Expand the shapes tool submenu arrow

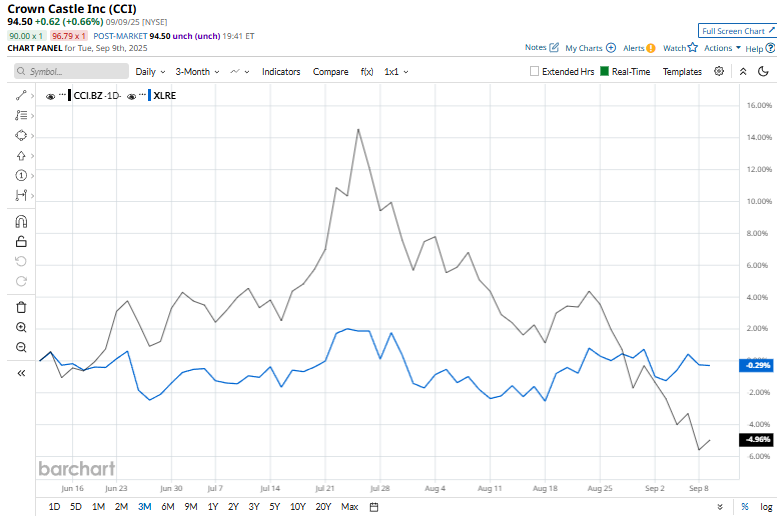pos(32,135)
